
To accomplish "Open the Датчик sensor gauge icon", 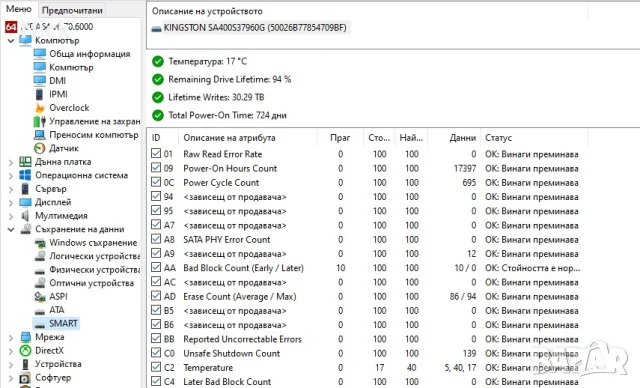I will click(40, 148).
